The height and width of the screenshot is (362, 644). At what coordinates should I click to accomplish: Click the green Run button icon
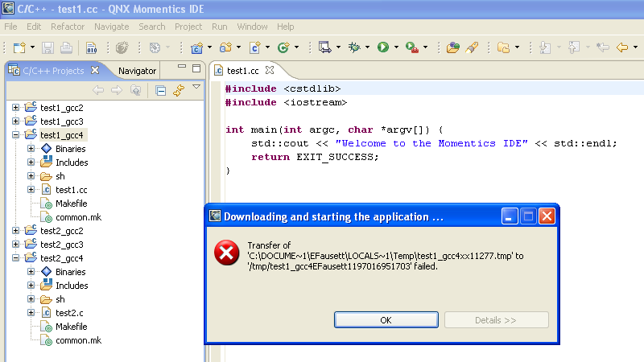(383, 47)
